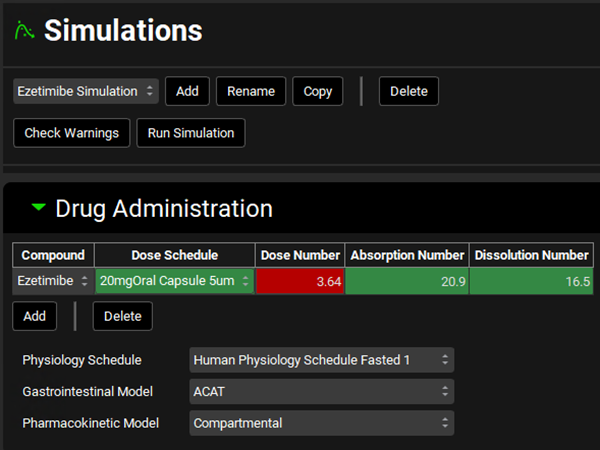Image resolution: width=600 pixels, height=450 pixels.
Task: Select the red Dose Number cell 3.64
Action: (x=300, y=281)
